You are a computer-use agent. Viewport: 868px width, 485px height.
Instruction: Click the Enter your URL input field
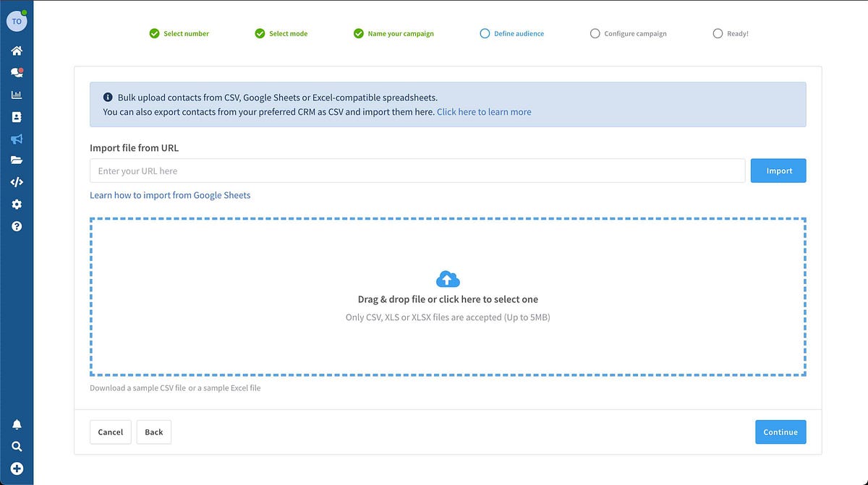click(x=417, y=171)
